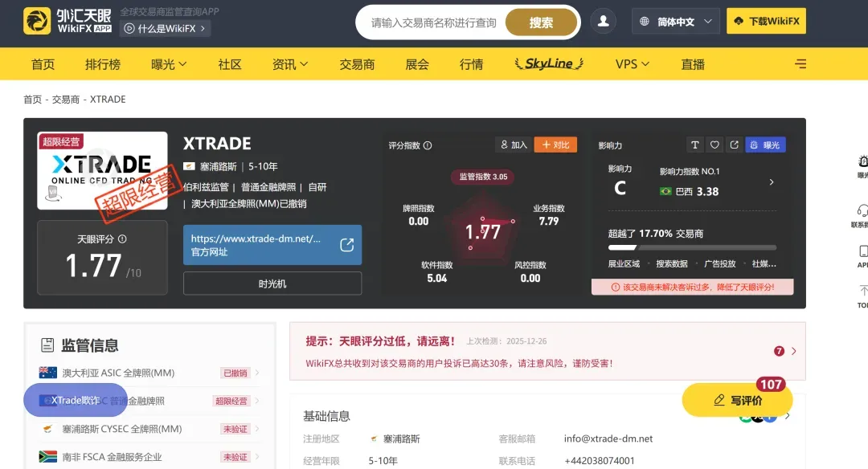Expand 塞浦路斯 CYSEC license row chevron
The height and width of the screenshot is (469, 868).
(x=257, y=429)
